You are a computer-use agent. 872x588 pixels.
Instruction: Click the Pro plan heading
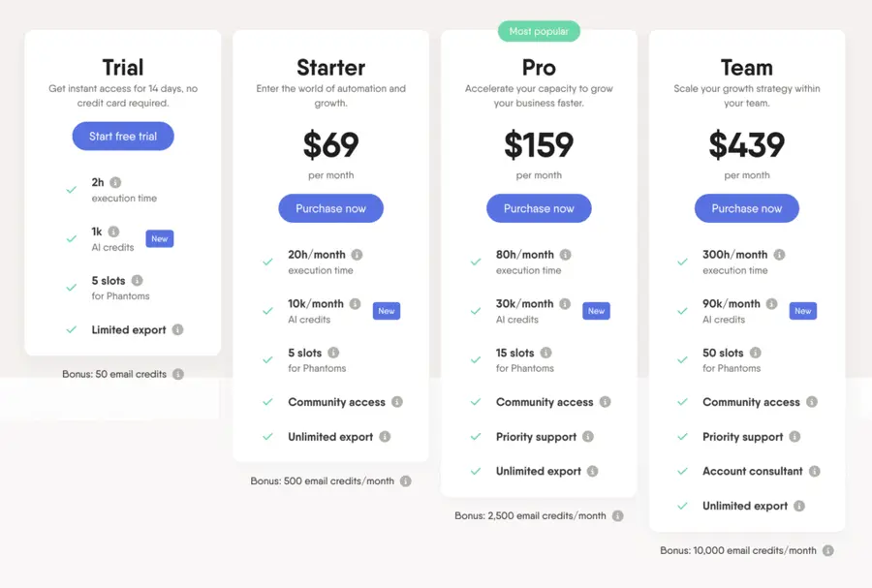point(539,68)
